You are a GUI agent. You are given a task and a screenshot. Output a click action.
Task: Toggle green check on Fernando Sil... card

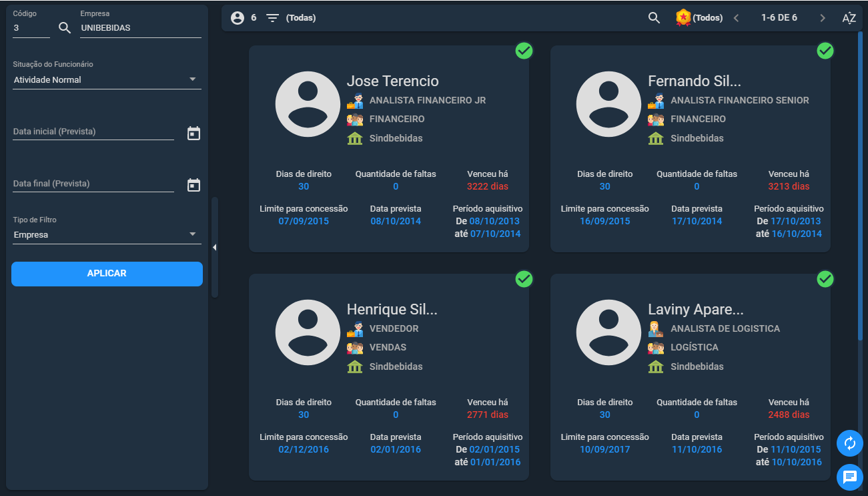(825, 50)
